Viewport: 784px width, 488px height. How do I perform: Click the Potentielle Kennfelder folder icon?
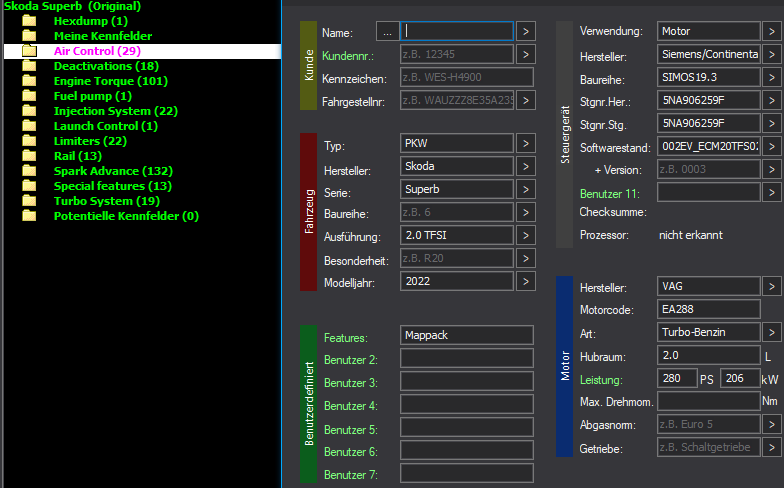click(x=30, y=216)
